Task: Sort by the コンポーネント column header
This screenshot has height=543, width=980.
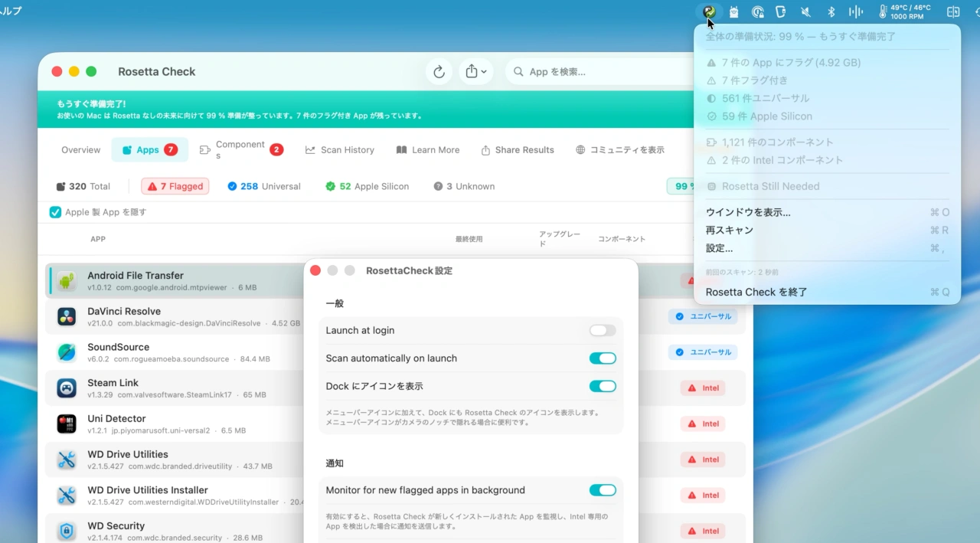Action: coord(622,239)
